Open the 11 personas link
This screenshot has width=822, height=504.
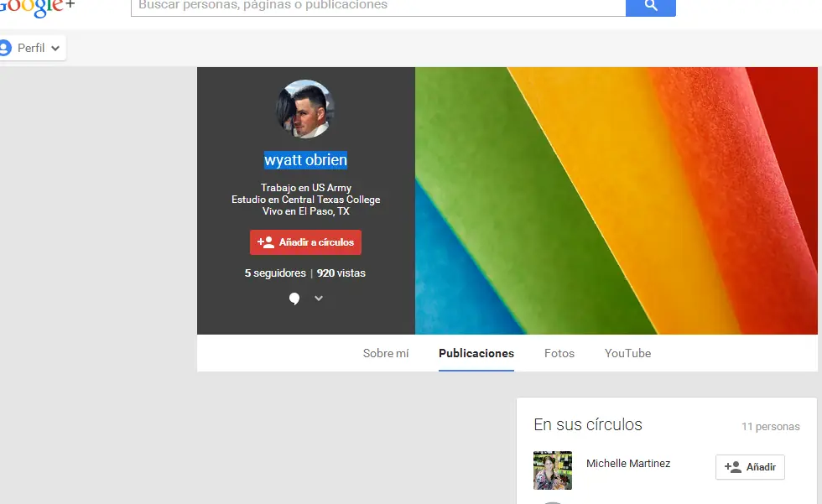771,427
